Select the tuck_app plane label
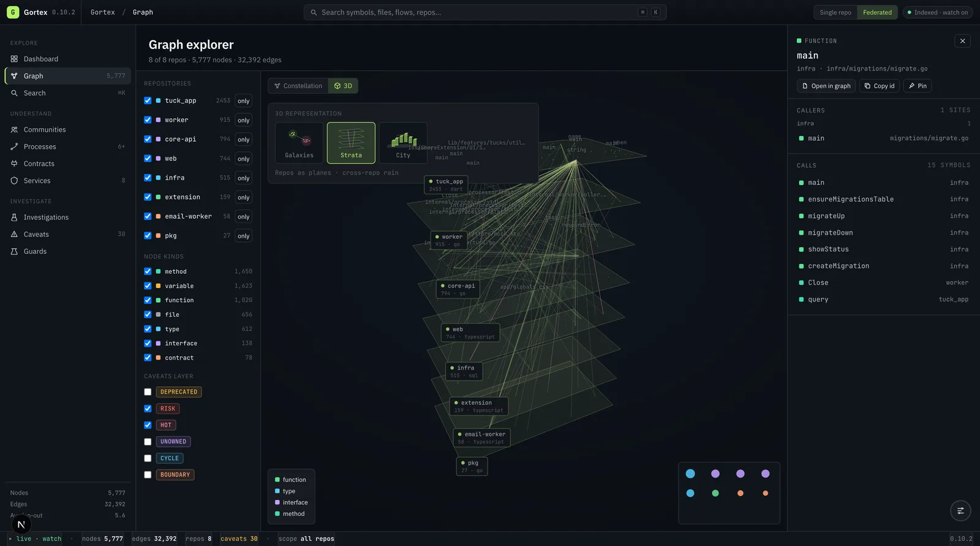The height and width of the screenshot is (546, 980). [445, 185]
